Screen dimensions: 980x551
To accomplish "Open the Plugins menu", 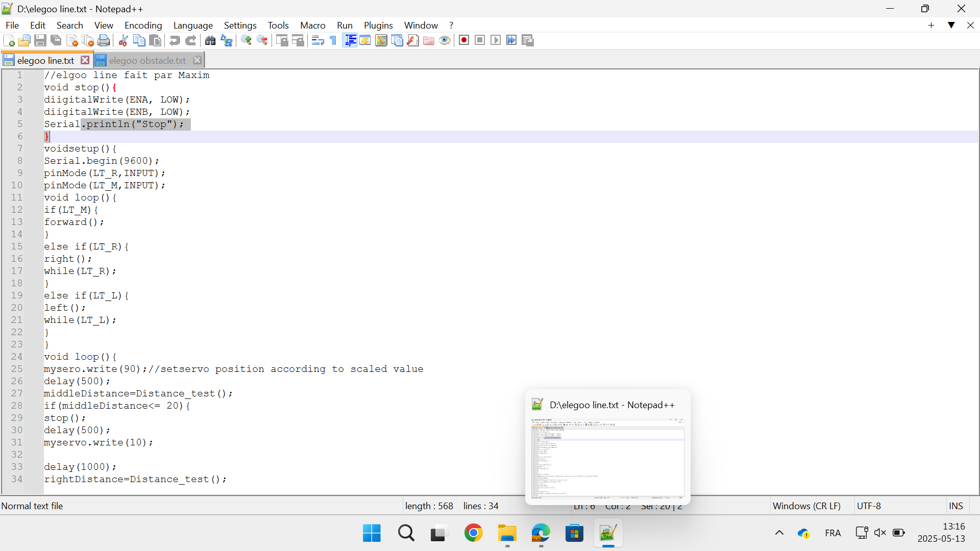I will pos(378,25).
